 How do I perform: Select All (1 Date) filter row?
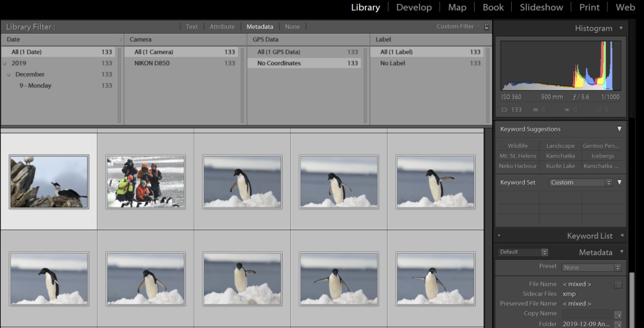click(x=58, y=52)
